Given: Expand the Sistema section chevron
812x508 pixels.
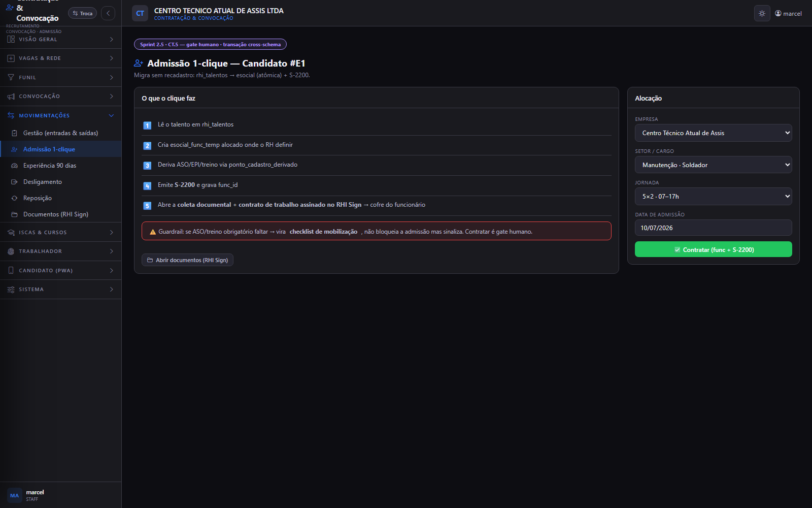Looking at the screenshot, I should pyautogui.click(x=112, y=290).
